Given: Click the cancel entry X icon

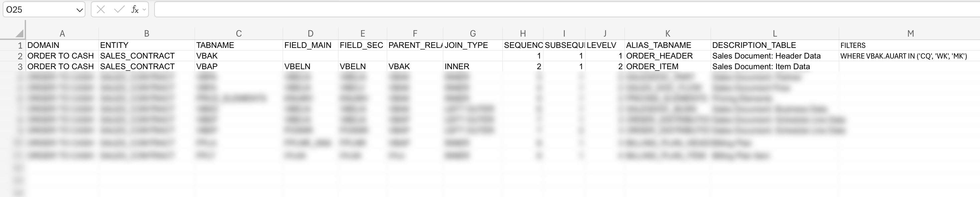Looking at the screenshot, I should (x=101, y=10).
